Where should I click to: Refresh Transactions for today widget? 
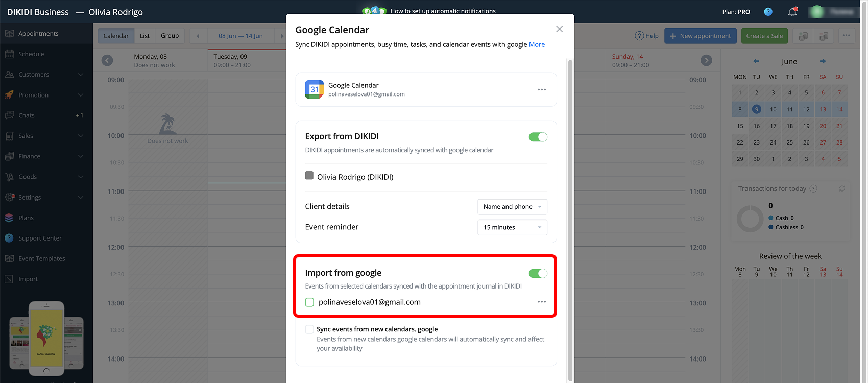point(842,188)
